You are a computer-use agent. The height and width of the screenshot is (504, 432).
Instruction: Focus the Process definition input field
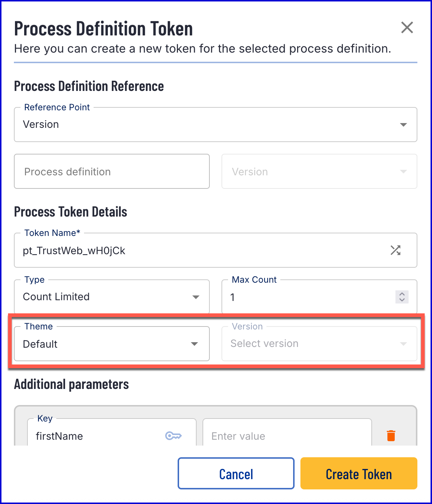[x=111, y=172]
